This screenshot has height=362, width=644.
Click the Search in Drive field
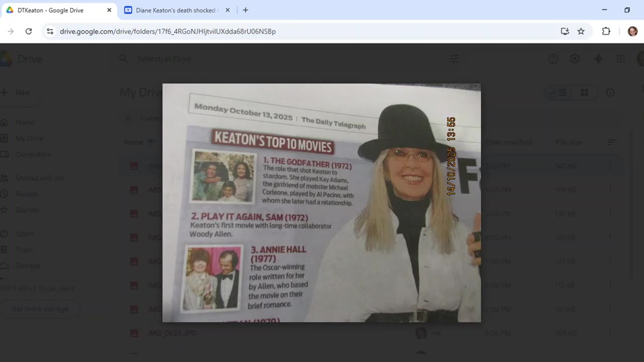pos(289,59)
